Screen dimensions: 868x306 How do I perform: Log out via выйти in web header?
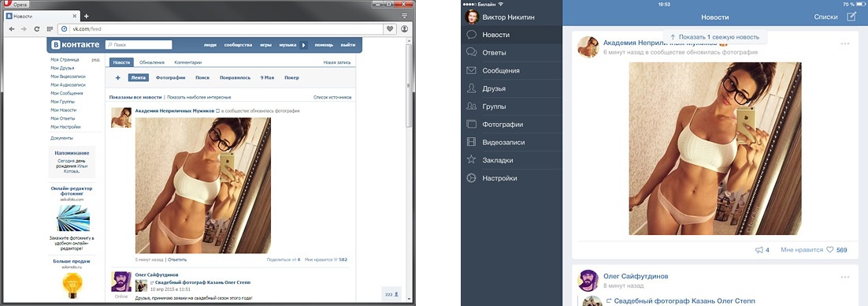point(347,45)
